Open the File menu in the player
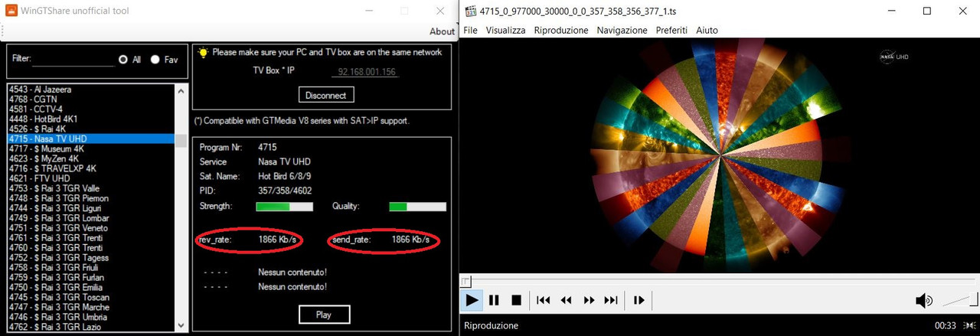The height and width of the screenshot is (336, 980). [x=470, y=30]
